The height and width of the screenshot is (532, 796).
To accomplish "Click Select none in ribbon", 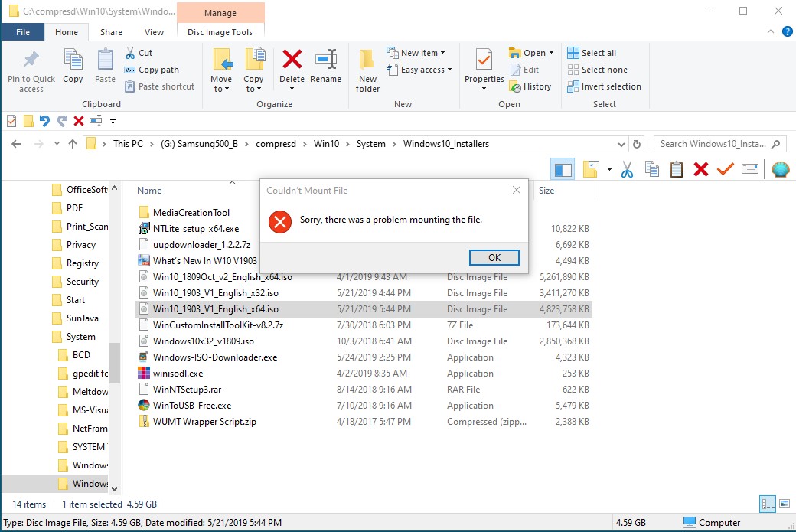I will (x=597, y=70).
